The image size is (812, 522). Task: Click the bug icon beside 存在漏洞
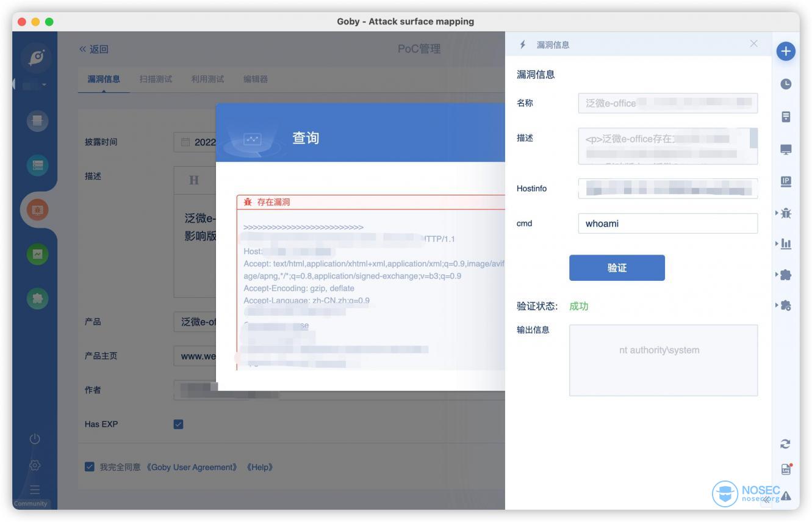click(248, 202)
